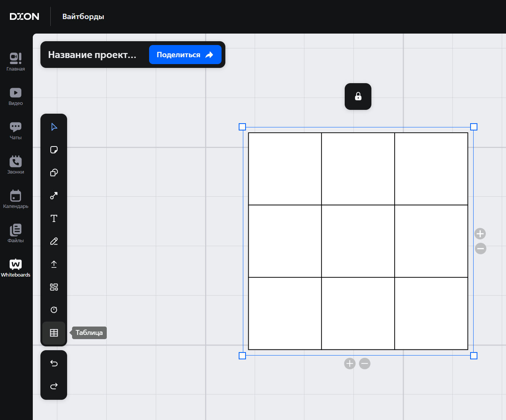Toggle the lock on selected table
This screenshot has width=506, height=420.
pyautogui.click(x=358, y=97)
